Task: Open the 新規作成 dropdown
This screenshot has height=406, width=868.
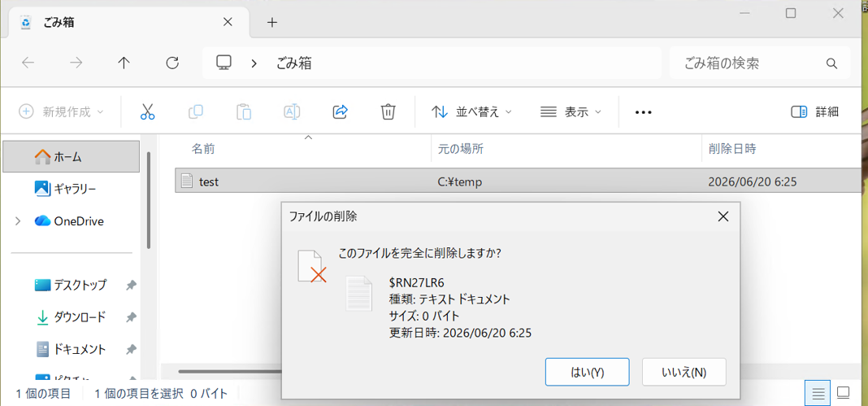Action: click(x=61, y=112)
